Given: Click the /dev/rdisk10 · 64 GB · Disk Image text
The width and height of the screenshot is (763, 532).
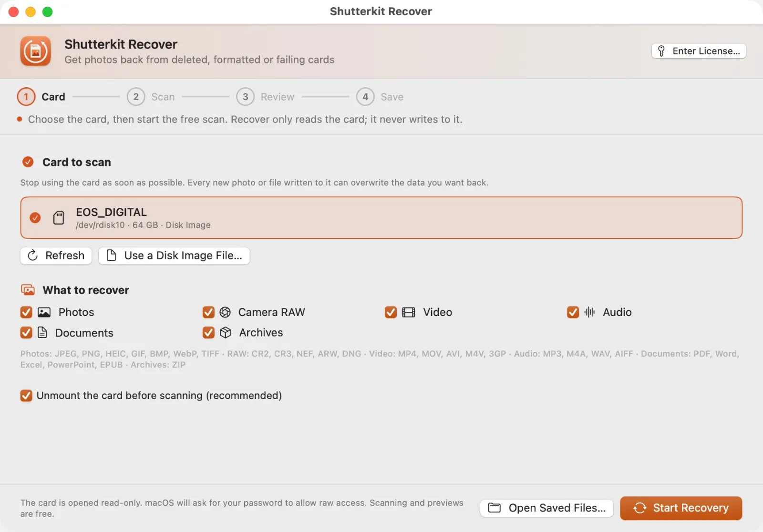Looking at the screenshot, I should pyautogui.click(x=143, y=225).
